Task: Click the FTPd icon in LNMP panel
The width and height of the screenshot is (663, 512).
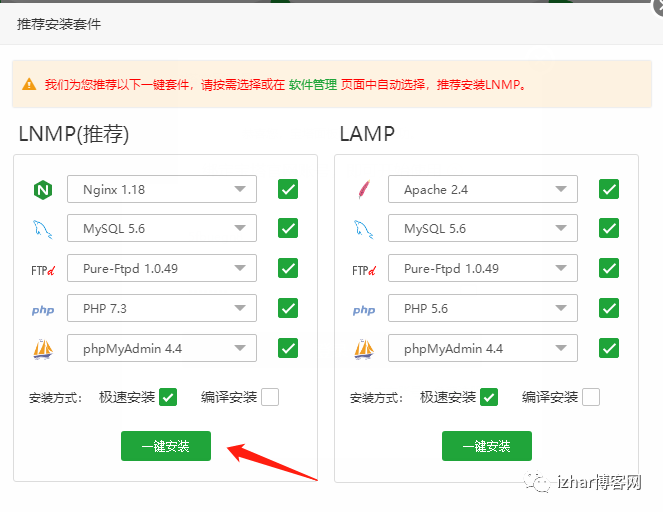Action: click(43, 269)
